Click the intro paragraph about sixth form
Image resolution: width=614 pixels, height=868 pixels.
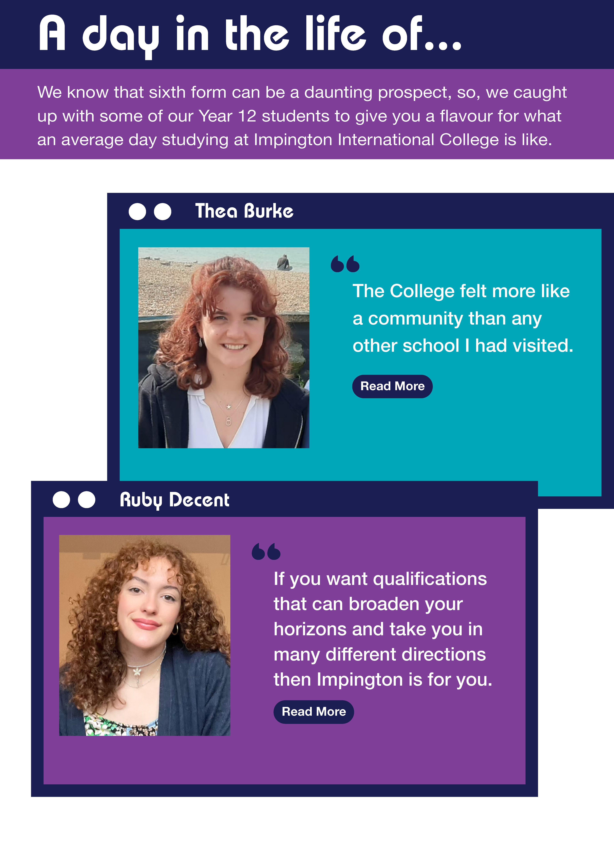coord(302,116)
